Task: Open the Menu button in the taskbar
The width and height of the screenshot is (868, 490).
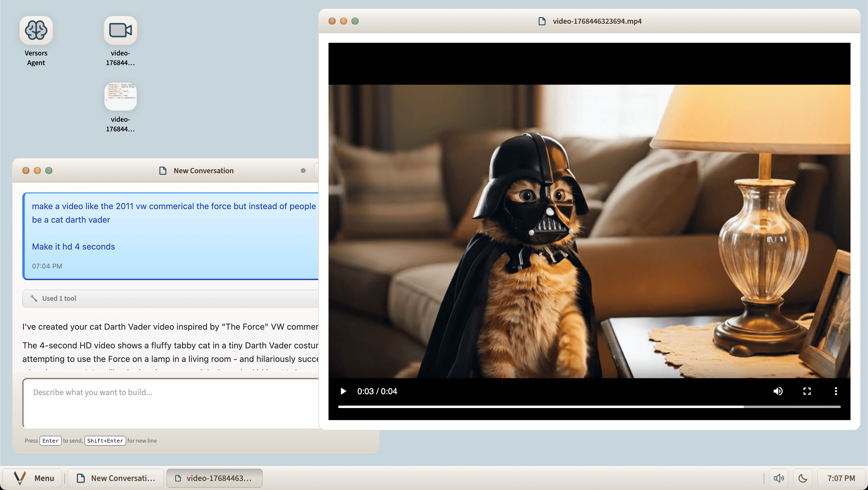Action: tap(33, 478)
